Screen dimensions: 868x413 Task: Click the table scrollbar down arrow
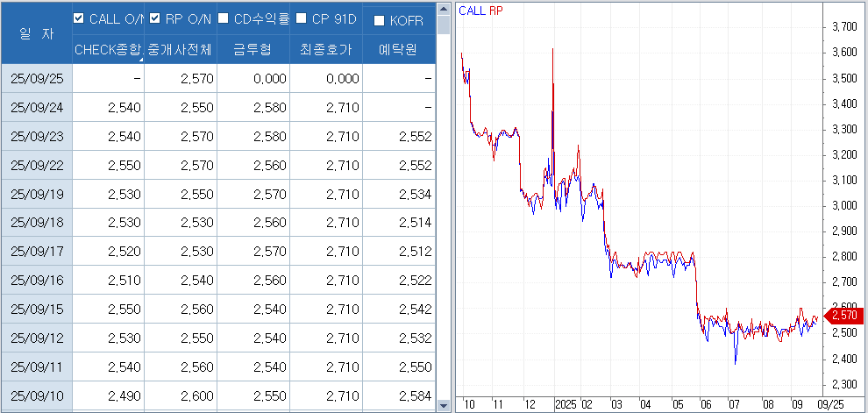(x=443, y=404)
